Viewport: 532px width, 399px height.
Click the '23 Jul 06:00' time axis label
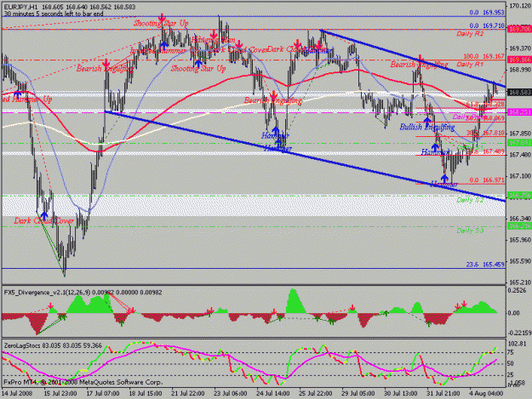231,393
